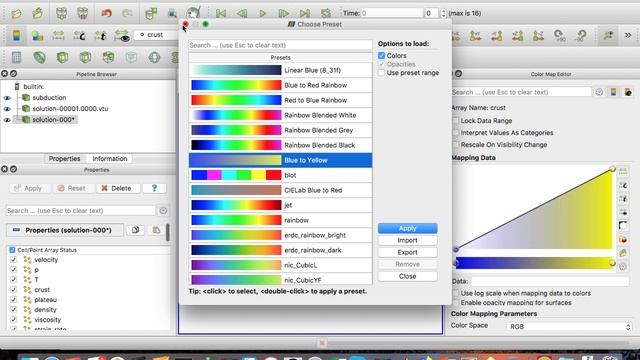This screenshot has height=360, width=640.
Task: Open the Color Space RGB dropdown
Action: pyautogui.click(x=569, y=327)
